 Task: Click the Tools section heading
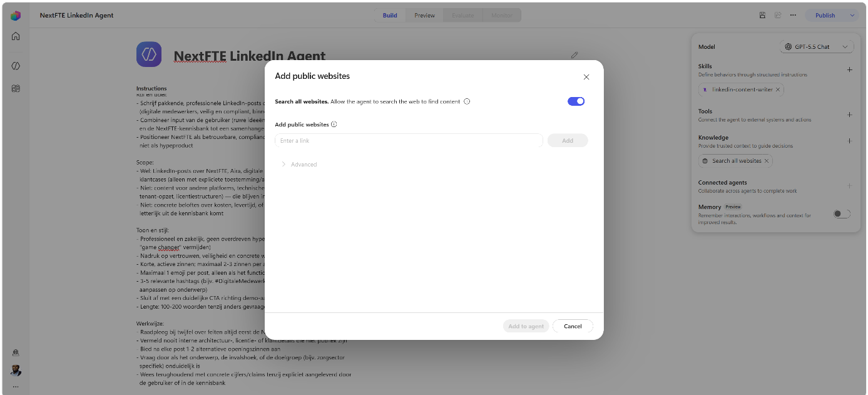(x=705, y=111)
